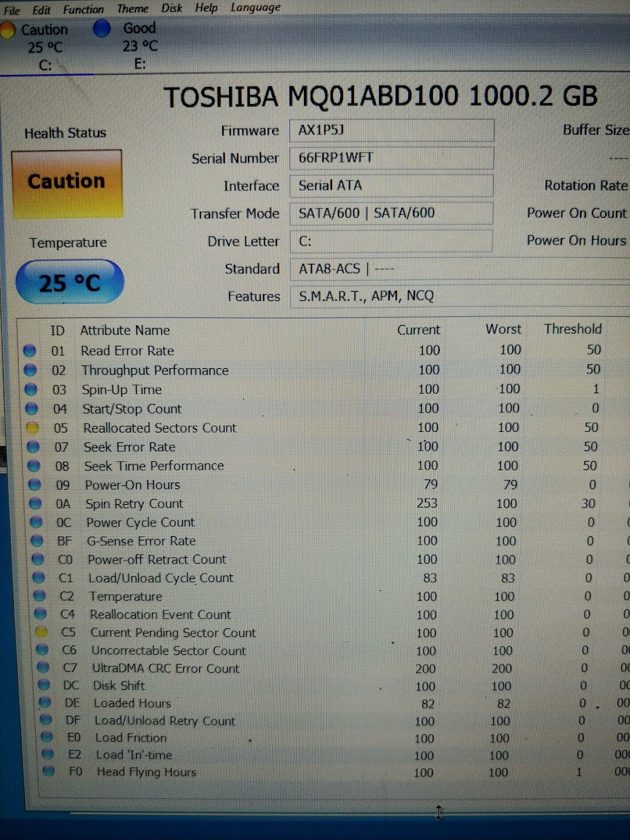Click blue status dot for Uncorrectable Sector Count
This screenshot has width=630, height=840.
42,650
